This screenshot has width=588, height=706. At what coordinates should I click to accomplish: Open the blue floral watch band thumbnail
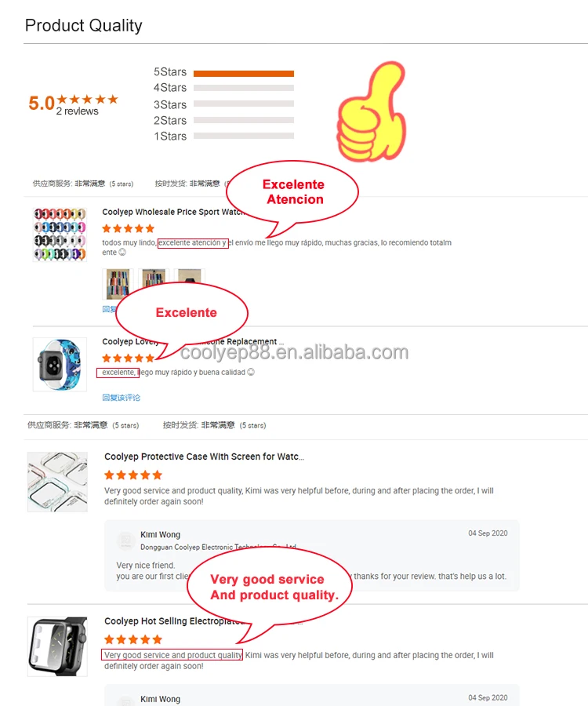tap(60, 364)
